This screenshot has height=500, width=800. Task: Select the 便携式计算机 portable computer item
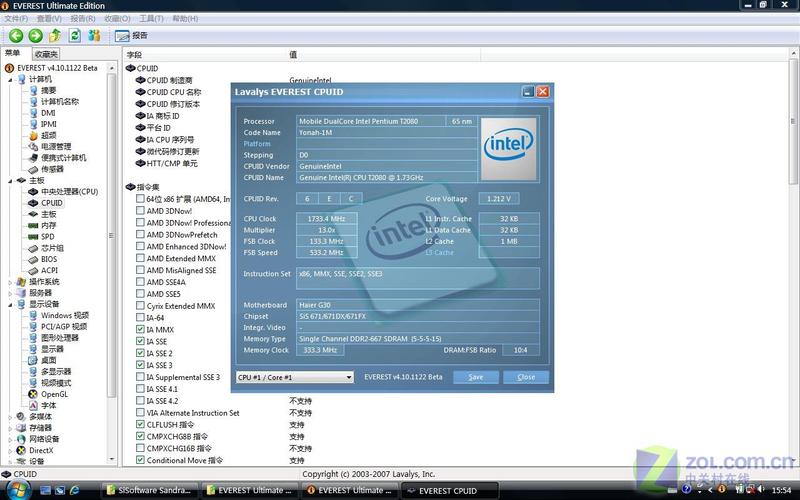click(x=63, y=158)
